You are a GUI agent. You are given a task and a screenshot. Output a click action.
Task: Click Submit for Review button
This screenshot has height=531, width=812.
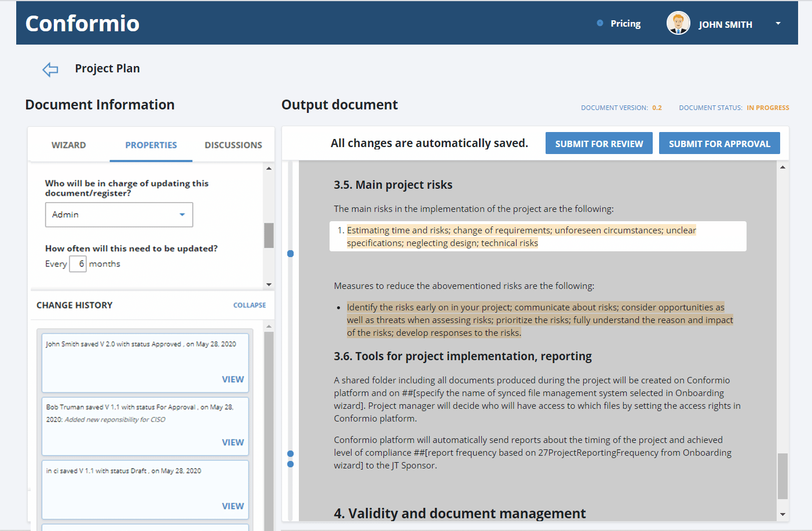(x=599, y=143)
